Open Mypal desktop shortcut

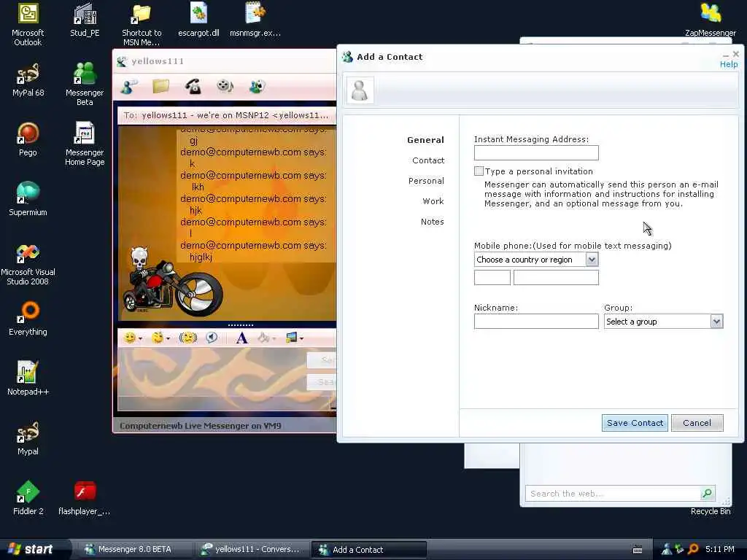(x=28, y=438)
